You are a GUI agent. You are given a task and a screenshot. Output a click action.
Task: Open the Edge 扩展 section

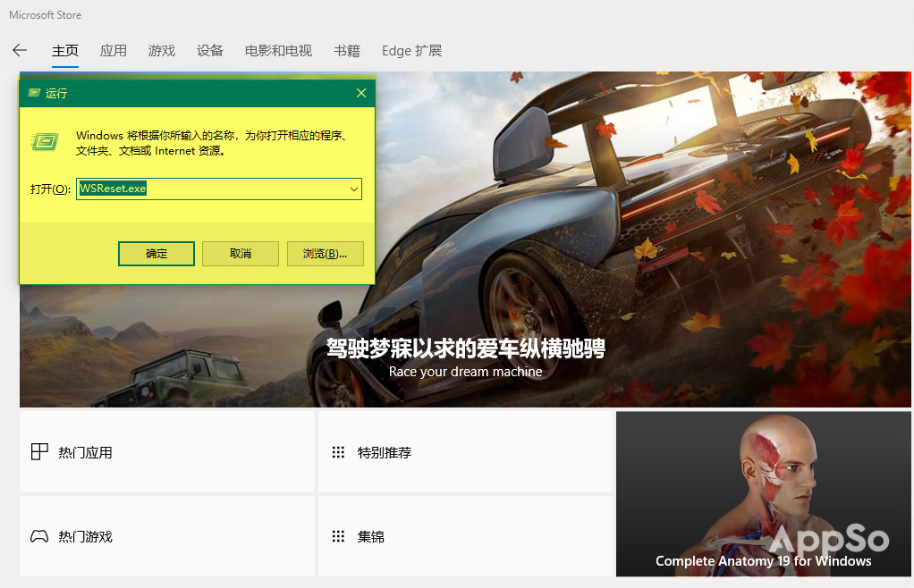(x=412, y=51)
